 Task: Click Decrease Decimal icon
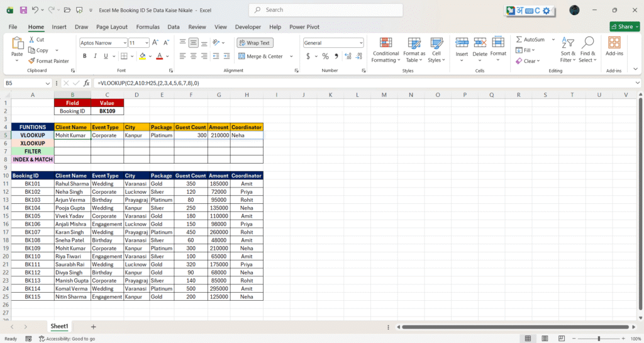tap(359, 56)
